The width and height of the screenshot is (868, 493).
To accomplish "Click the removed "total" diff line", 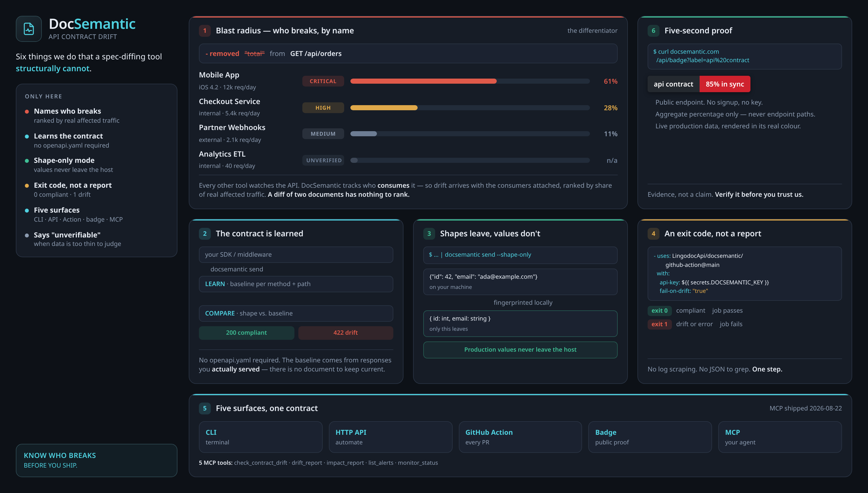I will [408, 53].
